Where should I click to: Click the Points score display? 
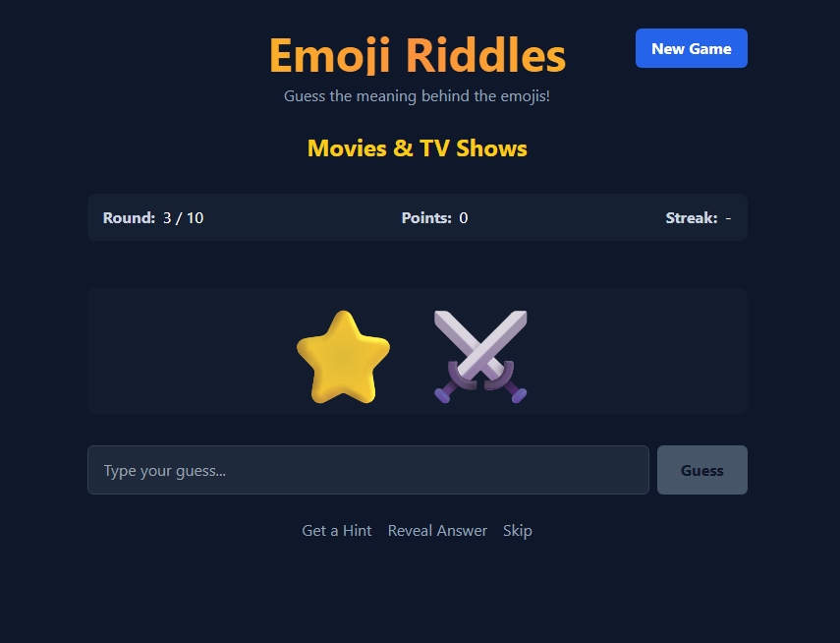[434, 217]
